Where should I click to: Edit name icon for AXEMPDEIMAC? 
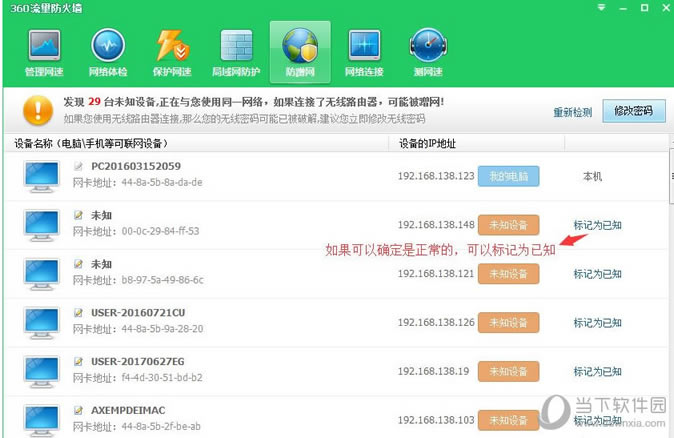(x=78, y=410)
